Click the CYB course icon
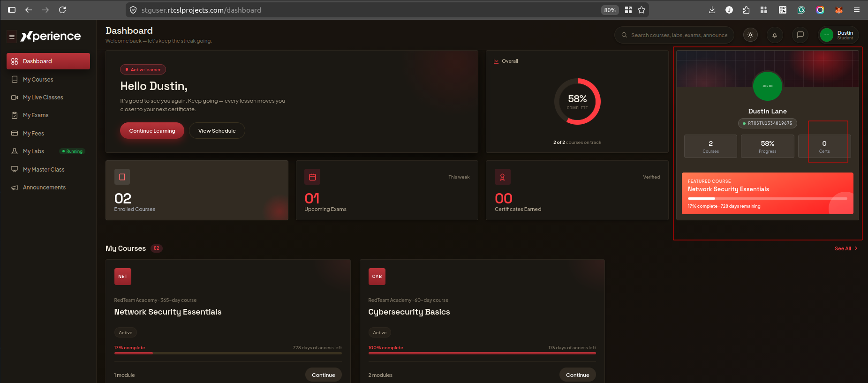Image resolution: width=868 pixels, height=383 pixels. coord(377,277)
